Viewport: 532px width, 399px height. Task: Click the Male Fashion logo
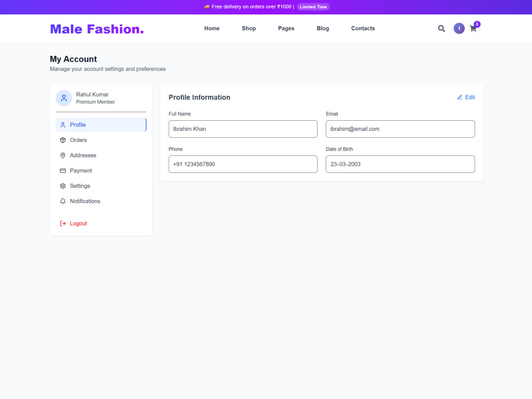97,29
